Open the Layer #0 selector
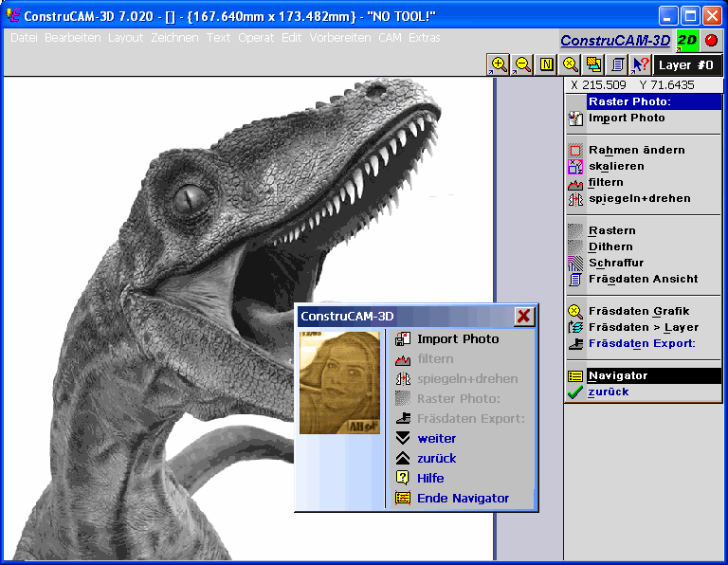This screenshot has height=565, width=728. [687, 65]
